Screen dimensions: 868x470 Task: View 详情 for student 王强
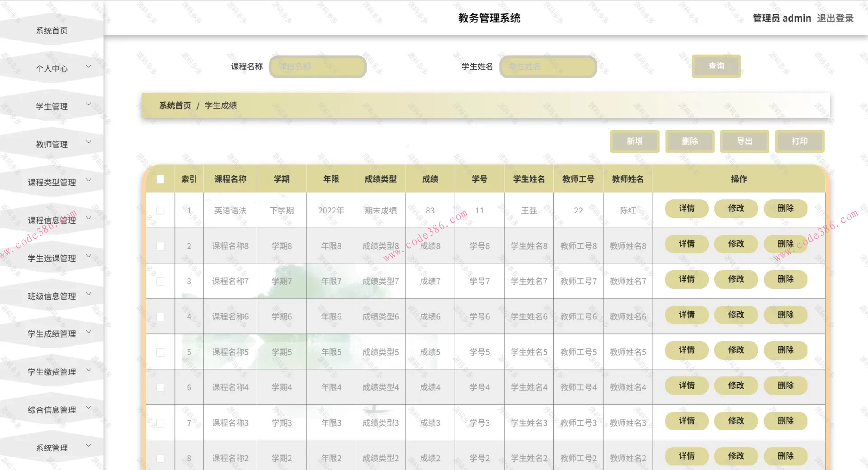click(x=686, y=208)
